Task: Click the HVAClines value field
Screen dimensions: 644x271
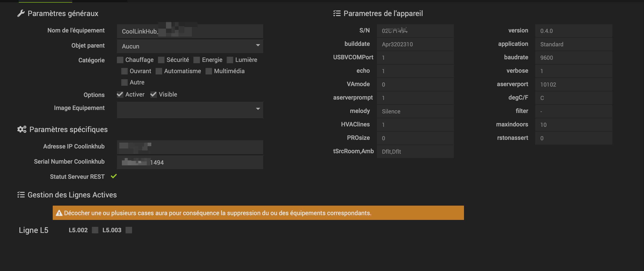Action: tap(415, 125)
